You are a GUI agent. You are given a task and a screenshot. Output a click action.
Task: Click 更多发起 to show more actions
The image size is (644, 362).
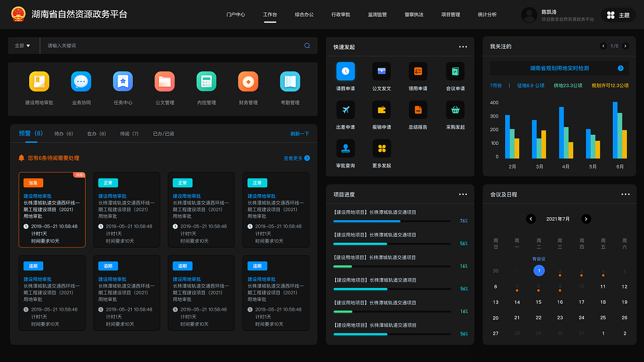click(381, 148)
